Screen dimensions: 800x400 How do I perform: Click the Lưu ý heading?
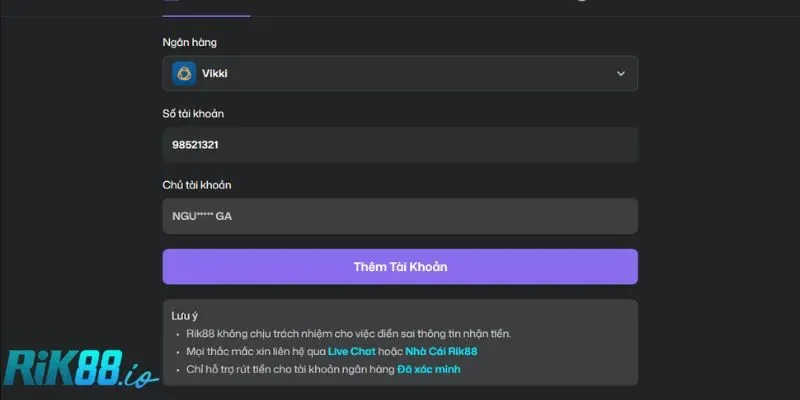pyautogui.click(x=185, y=315)
